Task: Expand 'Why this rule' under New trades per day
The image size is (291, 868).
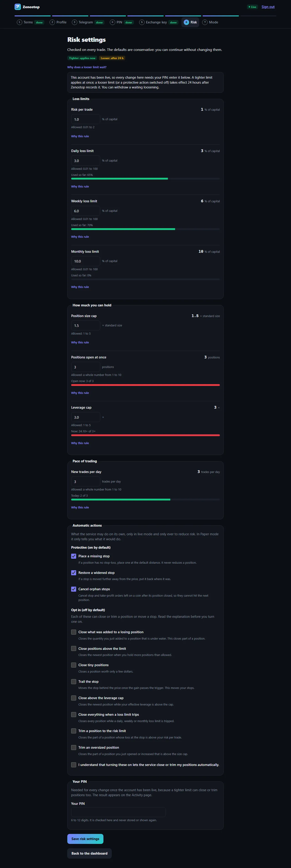Action: tap(80, 507)
